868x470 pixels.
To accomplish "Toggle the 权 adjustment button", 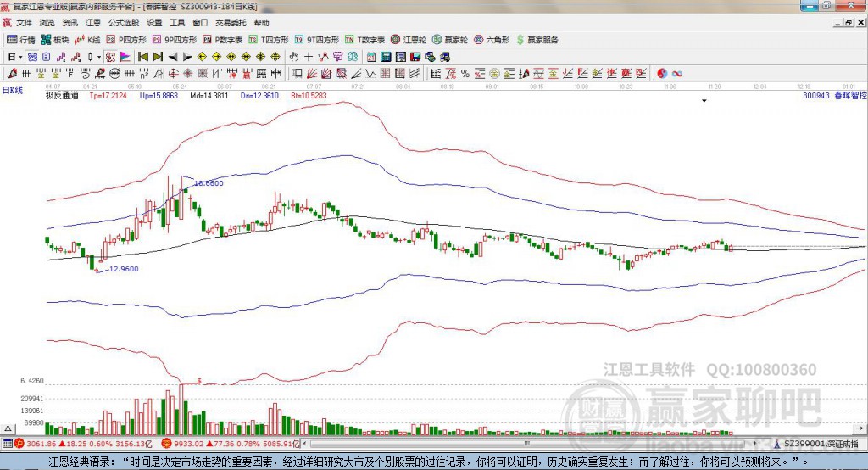I will coord(110,57).
